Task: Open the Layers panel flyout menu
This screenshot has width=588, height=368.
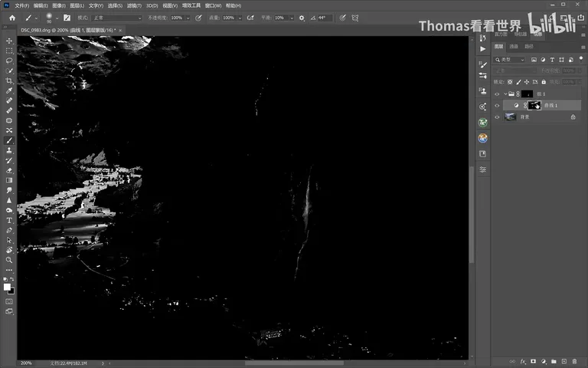Action: pyautogui.click(x=583, y=47)
